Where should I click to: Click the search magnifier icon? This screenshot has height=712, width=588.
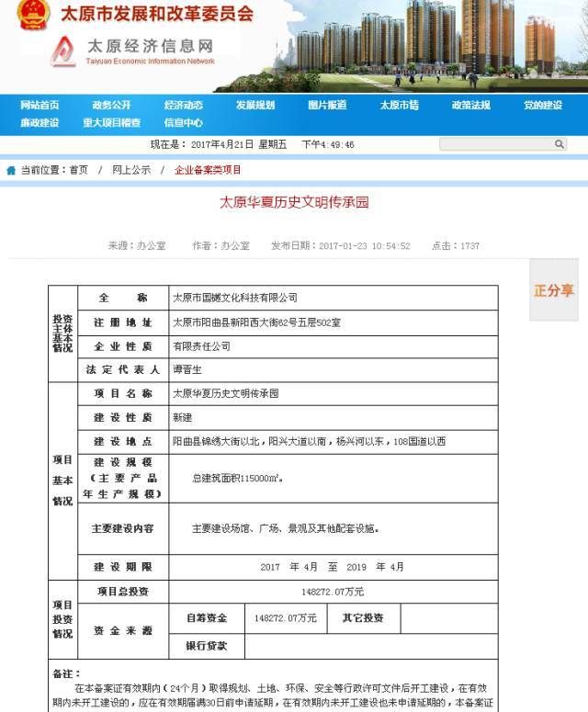click(559, 144)
